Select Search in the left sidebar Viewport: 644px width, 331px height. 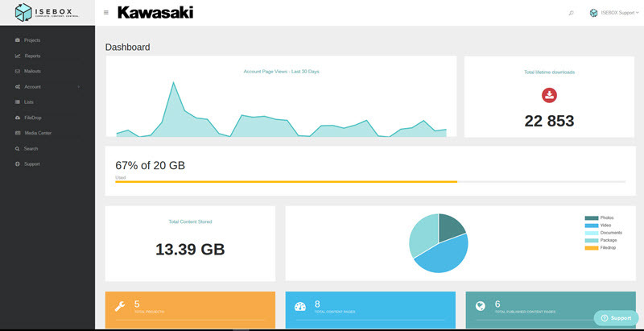click(31, 149)
